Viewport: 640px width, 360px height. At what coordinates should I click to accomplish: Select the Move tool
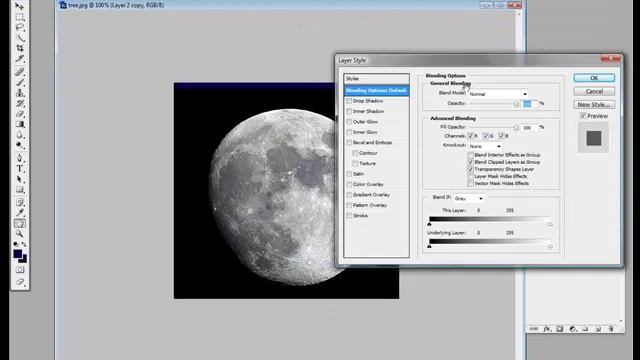pos(20,7)
